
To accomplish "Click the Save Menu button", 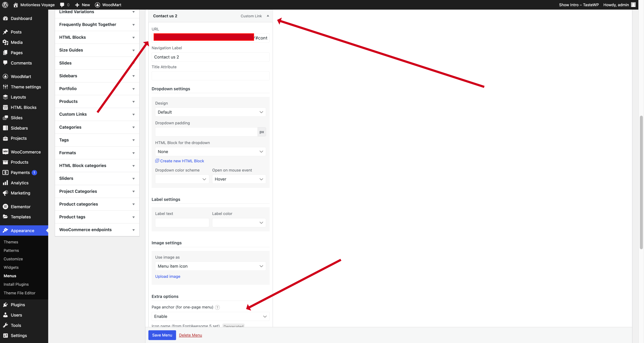I will pos(162,335).
